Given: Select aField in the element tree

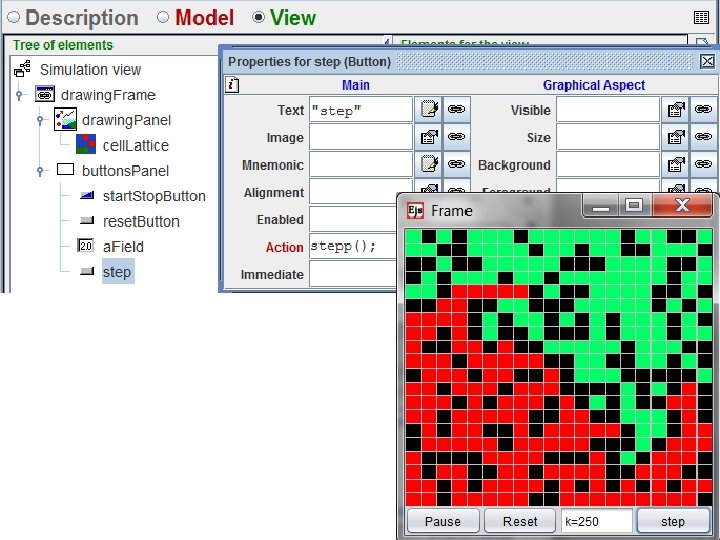Looking at the screenshot, I should 123,247.
